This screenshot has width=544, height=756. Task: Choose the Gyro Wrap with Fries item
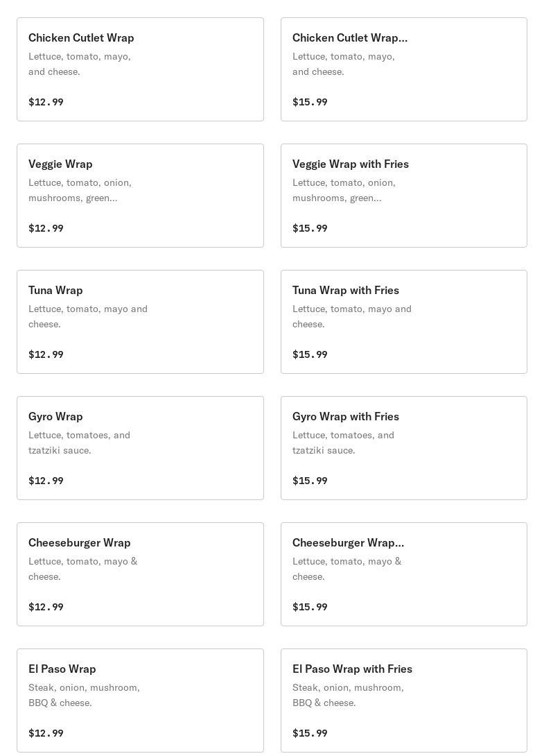403,448
